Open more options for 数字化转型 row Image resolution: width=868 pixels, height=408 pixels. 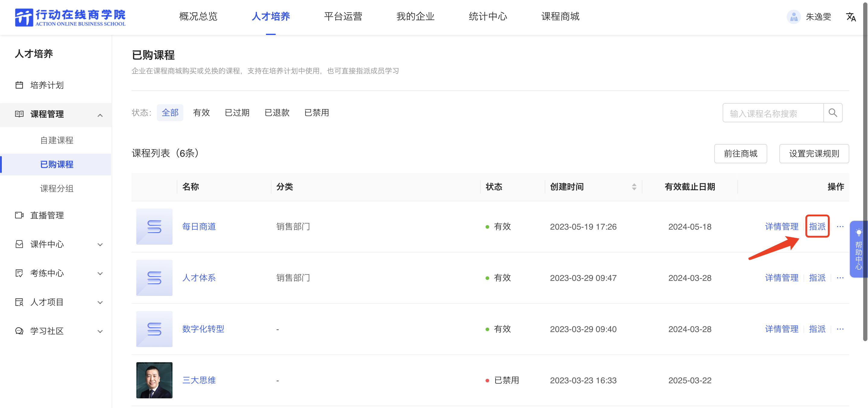point(840,329)
